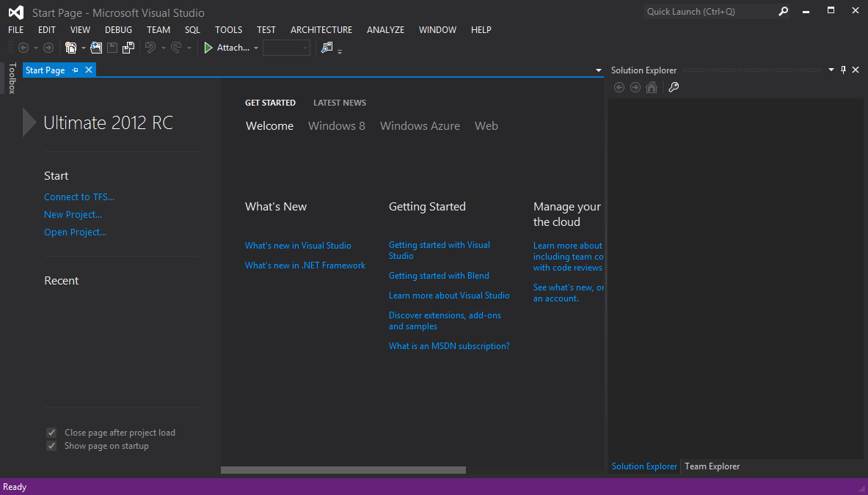Toggle Show page on startup checkbox
This screenshot has height=495, width=868.
coord(51,446)
